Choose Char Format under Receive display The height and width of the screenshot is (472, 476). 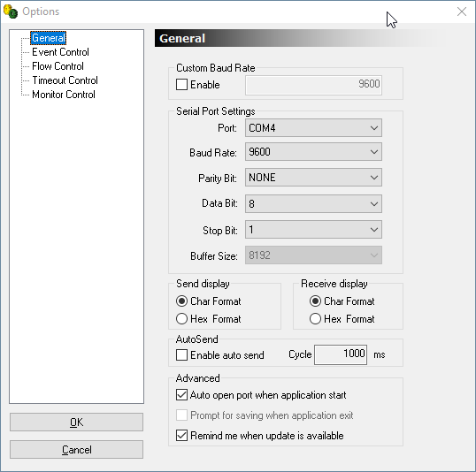pos(315,301)
